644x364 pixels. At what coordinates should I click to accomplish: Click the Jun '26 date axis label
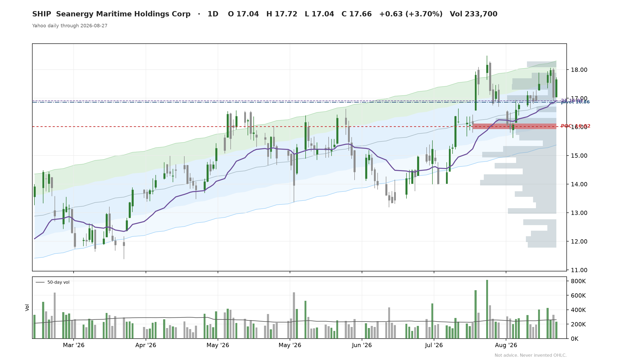(362, 345)
